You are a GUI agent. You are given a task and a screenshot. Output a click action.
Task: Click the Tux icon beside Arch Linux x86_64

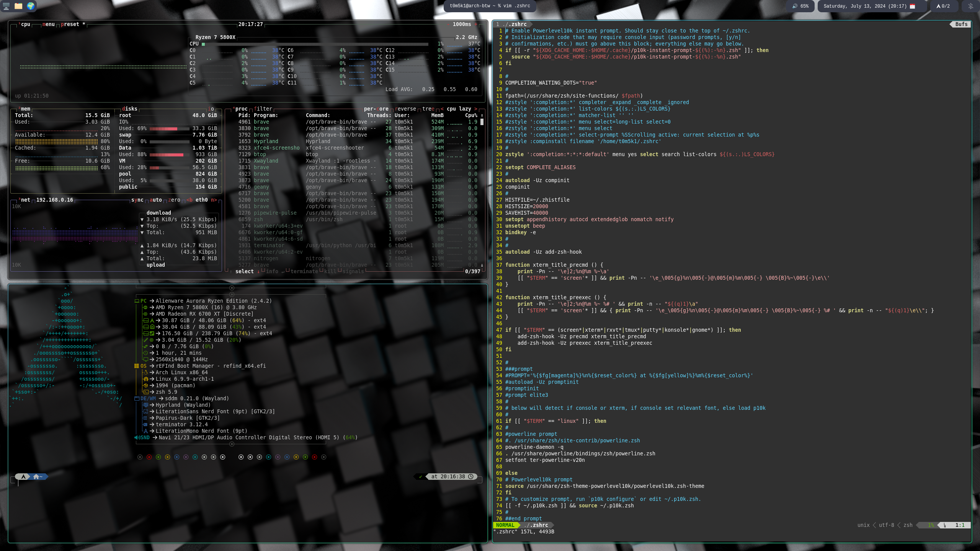tap(145, 372)
